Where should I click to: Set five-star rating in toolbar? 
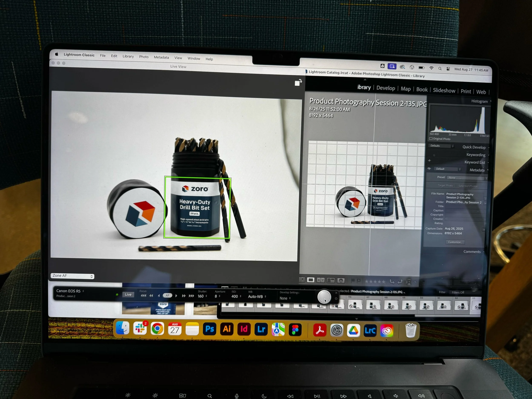384,282
